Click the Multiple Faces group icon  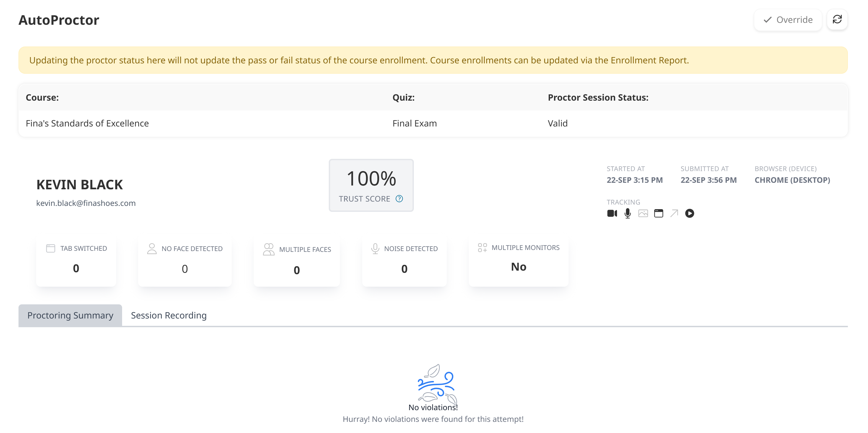point(269,249)
